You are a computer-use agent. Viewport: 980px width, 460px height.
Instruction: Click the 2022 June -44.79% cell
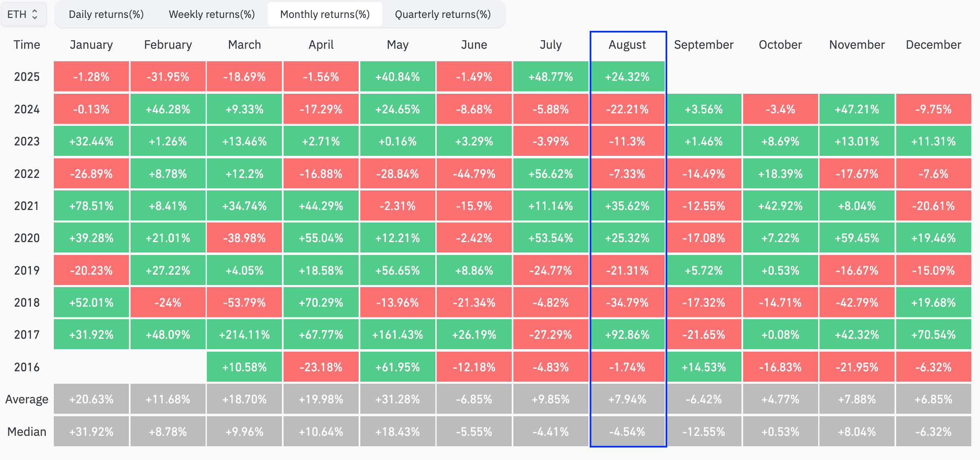point(474,174)
